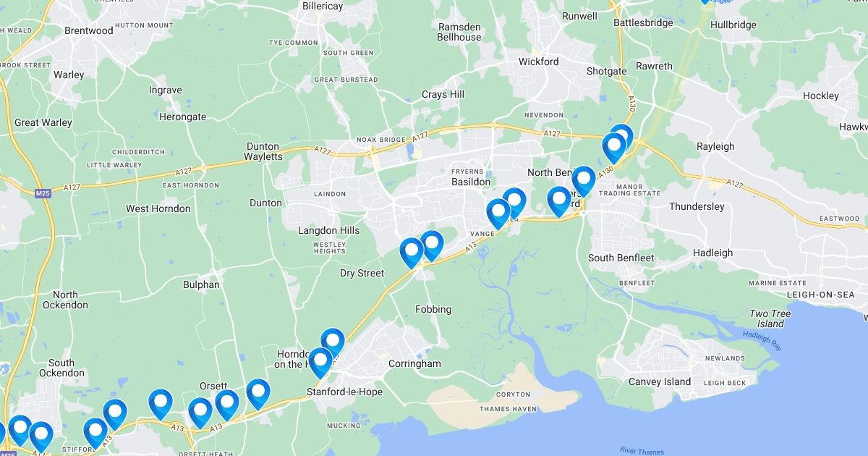
Task: Click the pin just east of Orsett
Action: coord(258,394)
